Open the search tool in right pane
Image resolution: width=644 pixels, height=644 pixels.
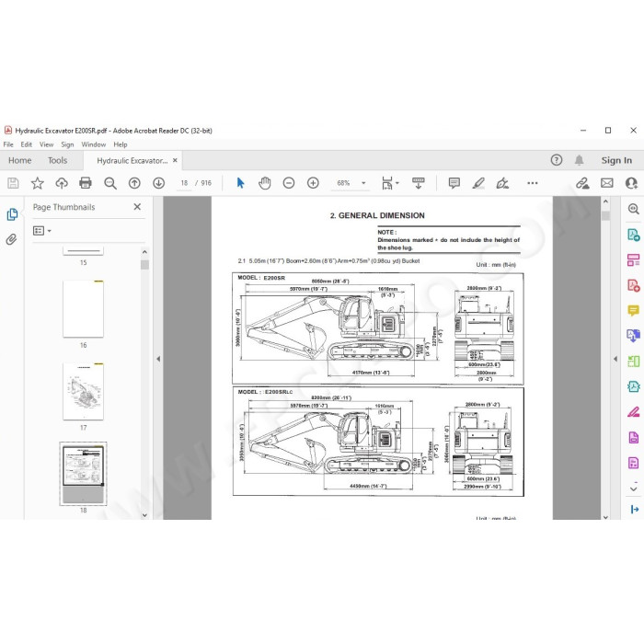(633, 209)
